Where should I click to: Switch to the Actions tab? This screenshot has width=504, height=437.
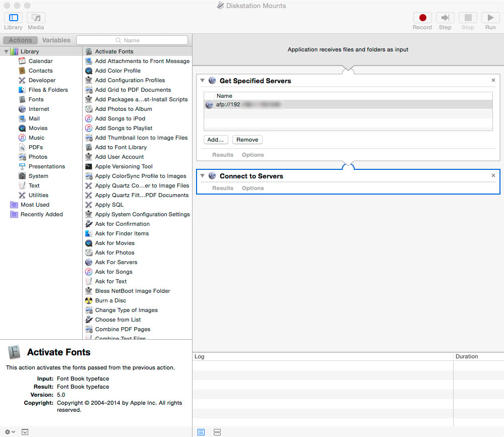tap(20, 40)
